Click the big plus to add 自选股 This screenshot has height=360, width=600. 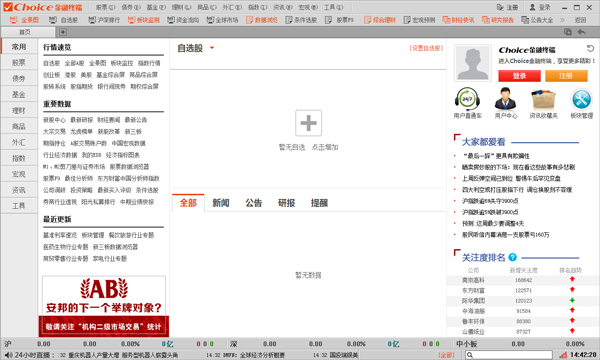click(x=308, y=123)
